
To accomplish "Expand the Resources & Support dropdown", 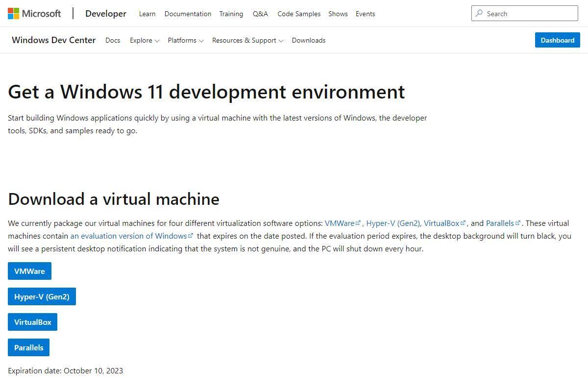I will point(247,40).
